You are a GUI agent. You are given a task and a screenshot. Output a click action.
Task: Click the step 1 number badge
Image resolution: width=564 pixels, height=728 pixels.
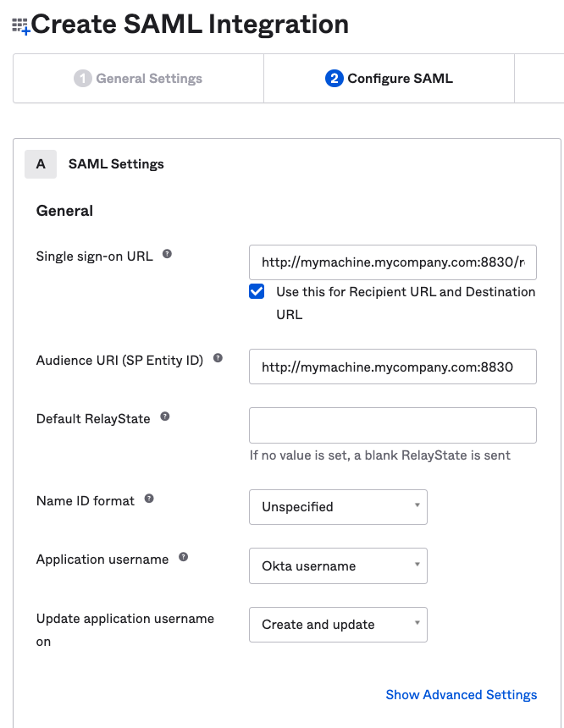[x=82, y=79]
